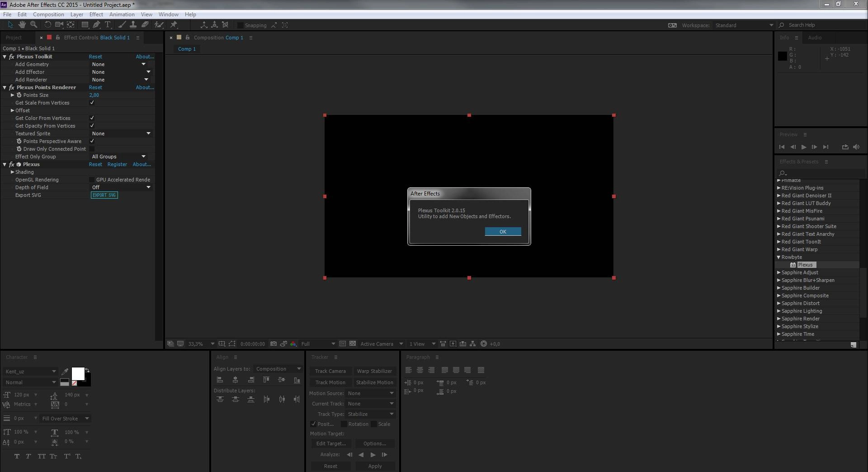
Task: Select the Zoom magnifier tool
Action: tap(34, 25)
